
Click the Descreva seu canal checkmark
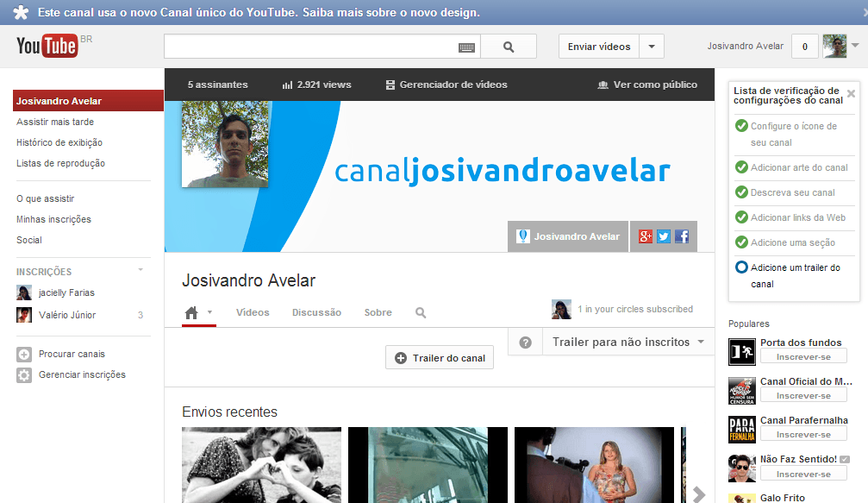pyautogui.click(x=741, y=192)
